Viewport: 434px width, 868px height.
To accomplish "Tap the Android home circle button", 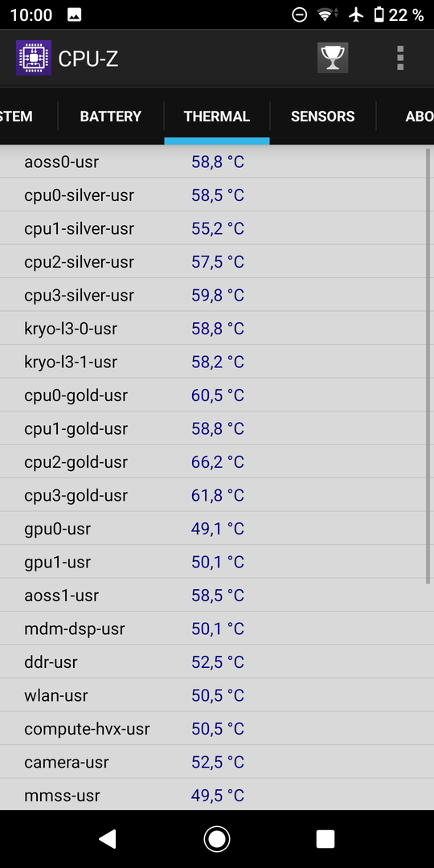I will click(217, 838).
